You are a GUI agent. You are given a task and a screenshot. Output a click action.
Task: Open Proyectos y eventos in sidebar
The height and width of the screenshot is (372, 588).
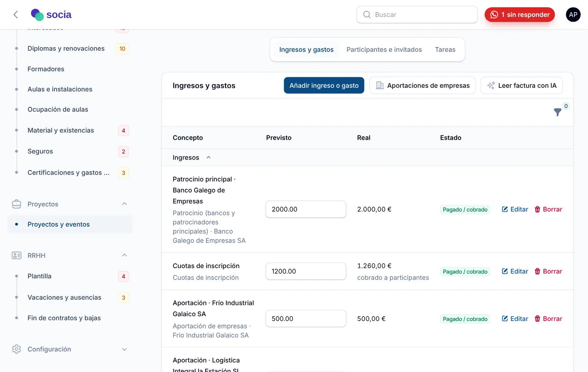coord(70,224)
